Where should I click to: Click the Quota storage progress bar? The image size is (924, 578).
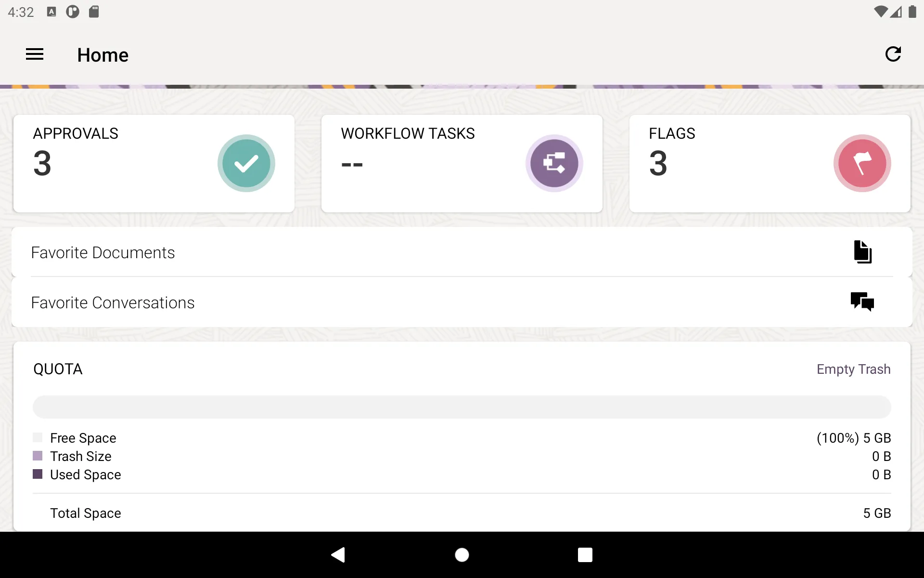pyautogui.click(x=462, y=407)
